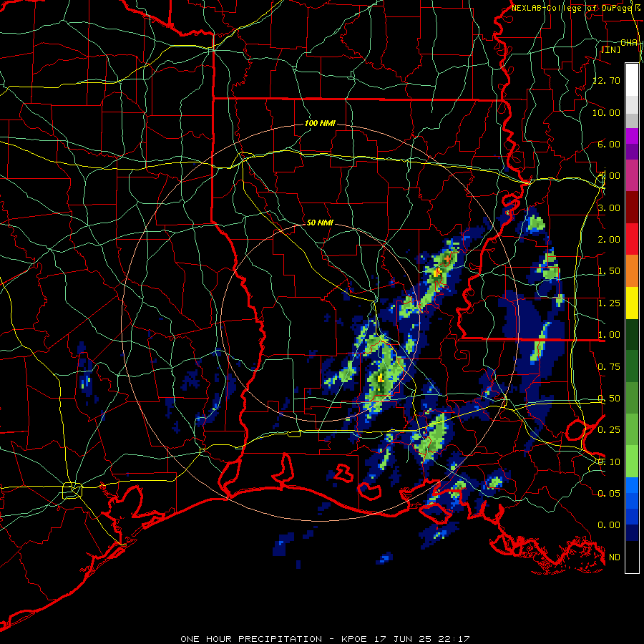
Task: Click the ND legend label
Action: click(615, 557)
